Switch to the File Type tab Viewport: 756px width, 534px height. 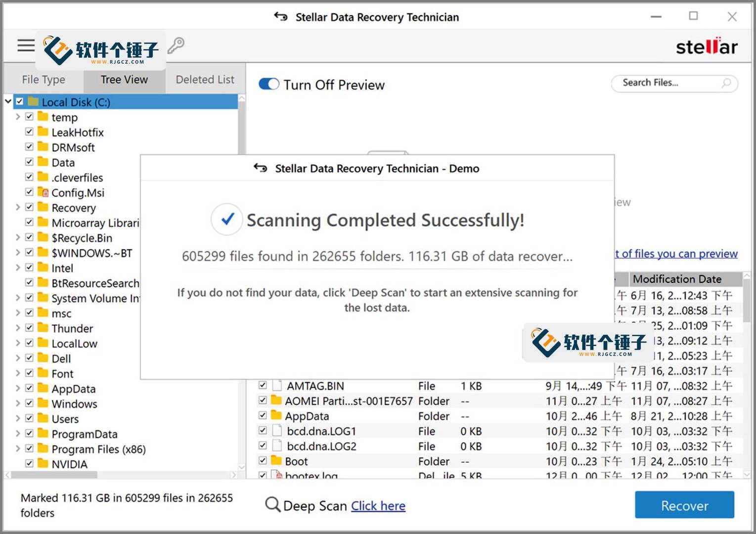44,80
